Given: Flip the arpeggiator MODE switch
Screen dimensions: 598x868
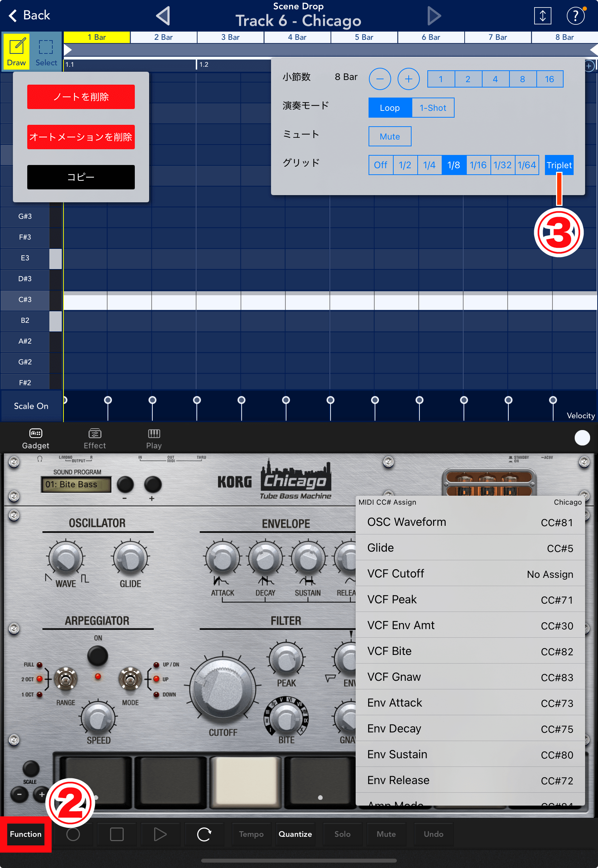Looking at the screenshot, I should click(130, 679).
